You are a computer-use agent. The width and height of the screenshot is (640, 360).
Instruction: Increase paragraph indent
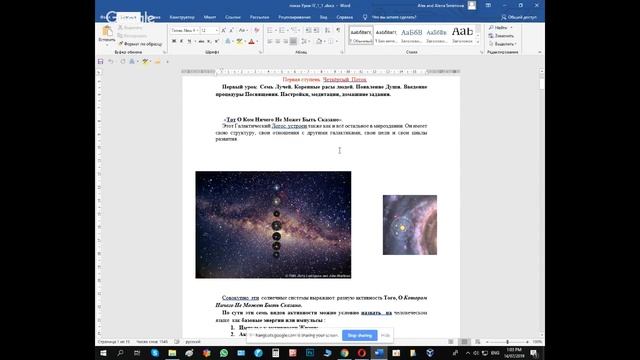tap(316, 31)
